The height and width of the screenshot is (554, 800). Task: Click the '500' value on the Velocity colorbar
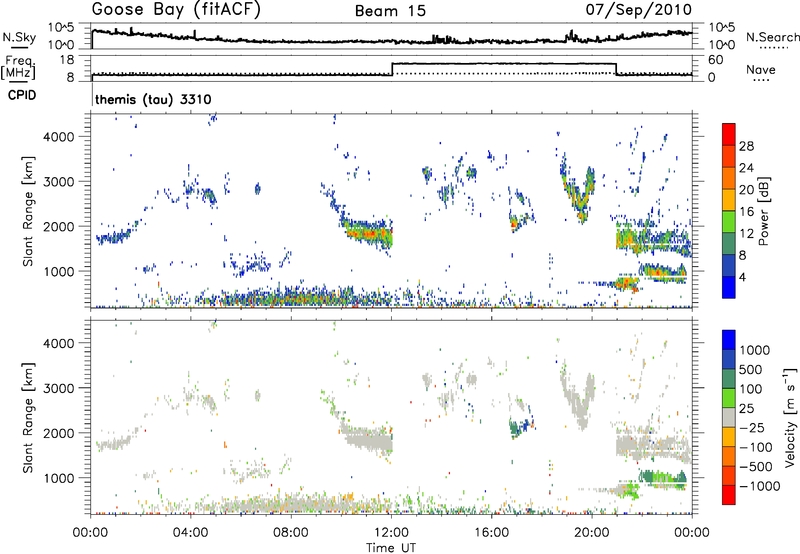(751, 369)
